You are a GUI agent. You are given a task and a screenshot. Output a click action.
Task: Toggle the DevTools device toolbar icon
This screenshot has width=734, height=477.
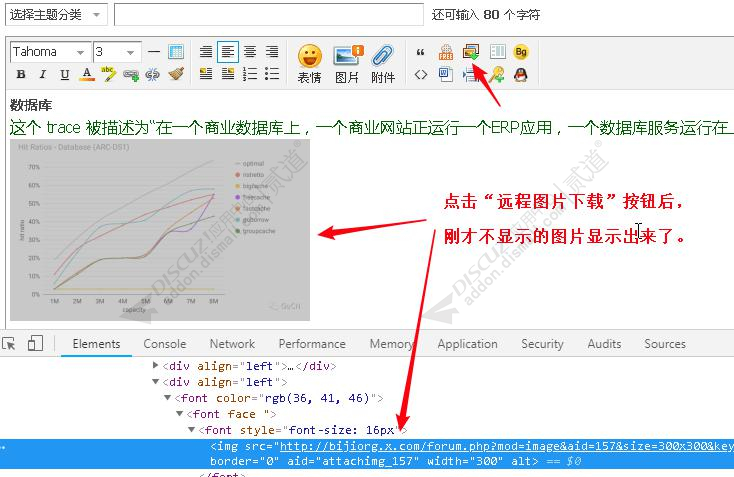(x=35, y=343)
